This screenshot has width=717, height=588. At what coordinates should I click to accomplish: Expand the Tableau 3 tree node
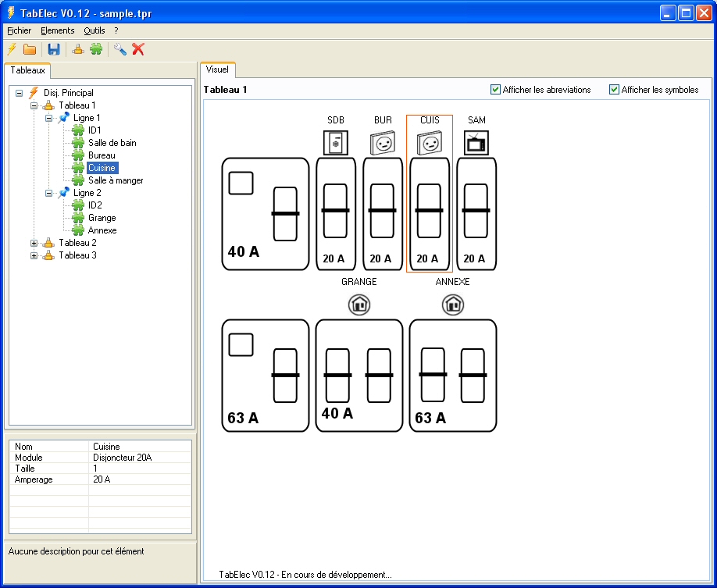(34, 255)
